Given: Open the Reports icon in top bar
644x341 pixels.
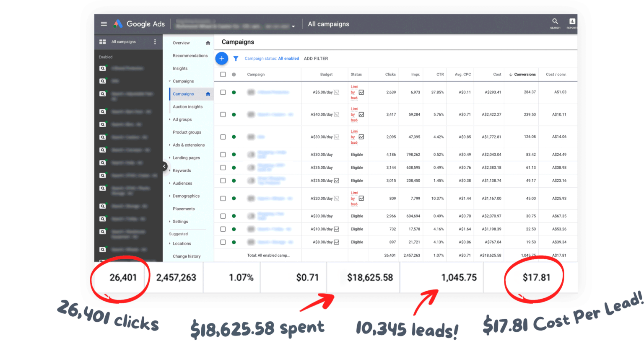Looking at the screenshot, I should coord(572,22).
